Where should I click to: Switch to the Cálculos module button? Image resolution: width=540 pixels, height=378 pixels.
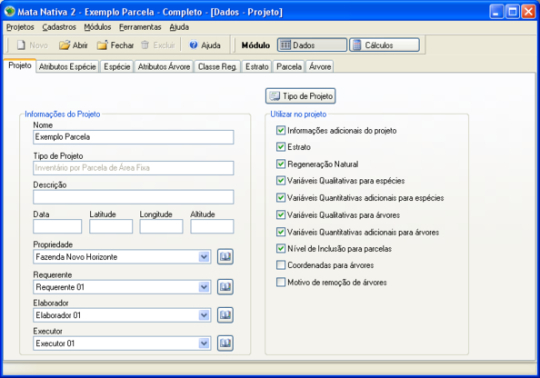pos(384,45)
